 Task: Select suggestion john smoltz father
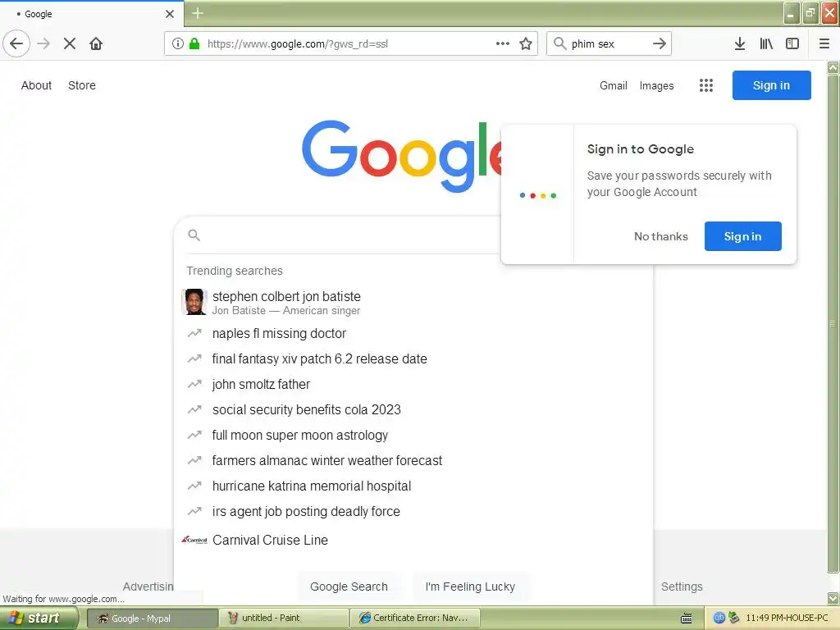pos(413,384)
